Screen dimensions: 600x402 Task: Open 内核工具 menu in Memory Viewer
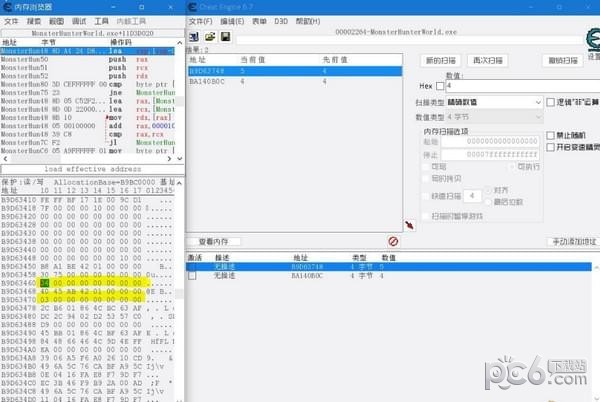point(131,21)
